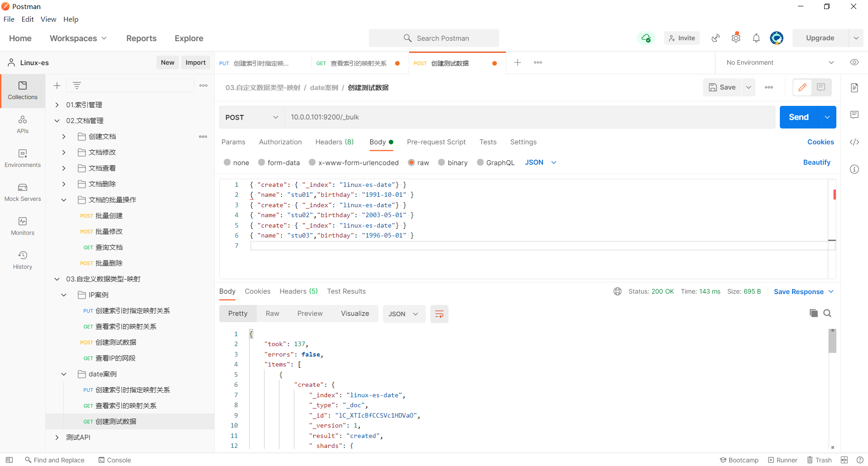Select the form-data body option
The width and height of the screenshot is (868, 466).
262,162
